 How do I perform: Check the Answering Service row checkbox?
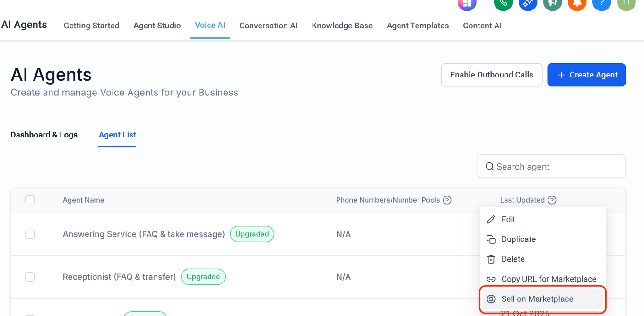click(30, 234)
